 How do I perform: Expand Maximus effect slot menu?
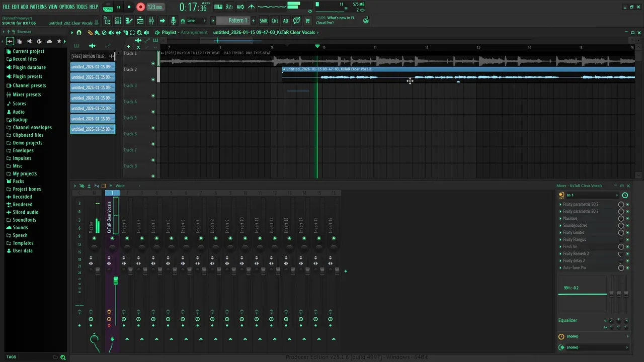560,218
